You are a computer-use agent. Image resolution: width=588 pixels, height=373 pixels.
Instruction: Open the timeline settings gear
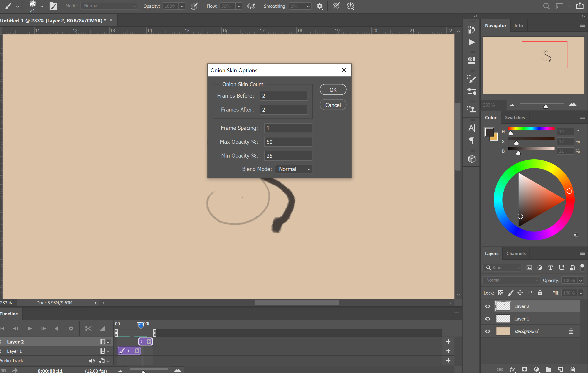(x=71, y=329)
